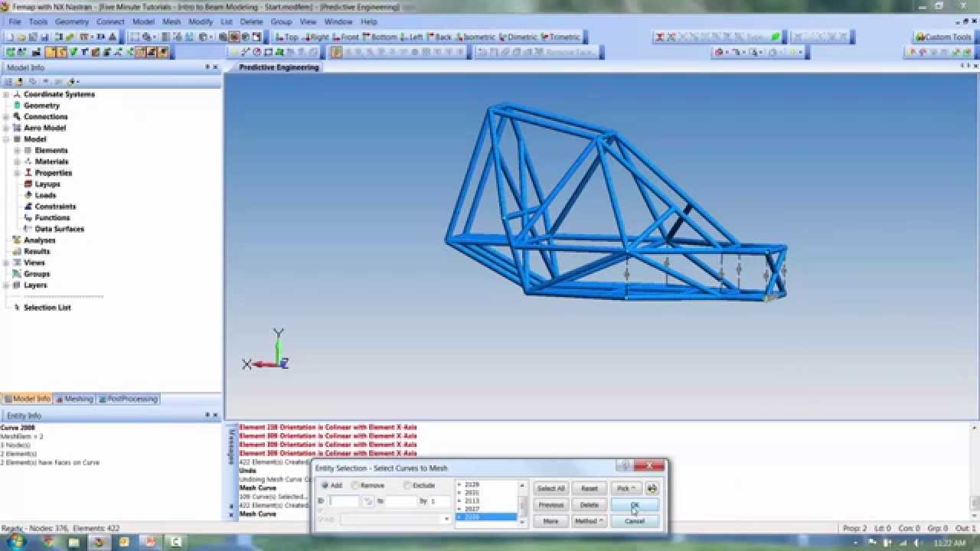Screen dimensions: 980x551
Task: Confirm selection with OK button
Action: pyautogui.click(x=634, y=505)
